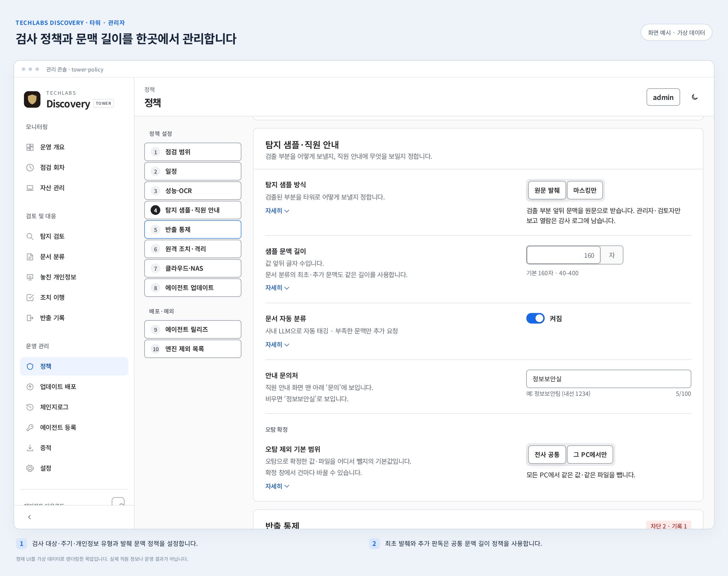
Task: Select the 원문 발췌 sample mode
Action: (547, 190)
